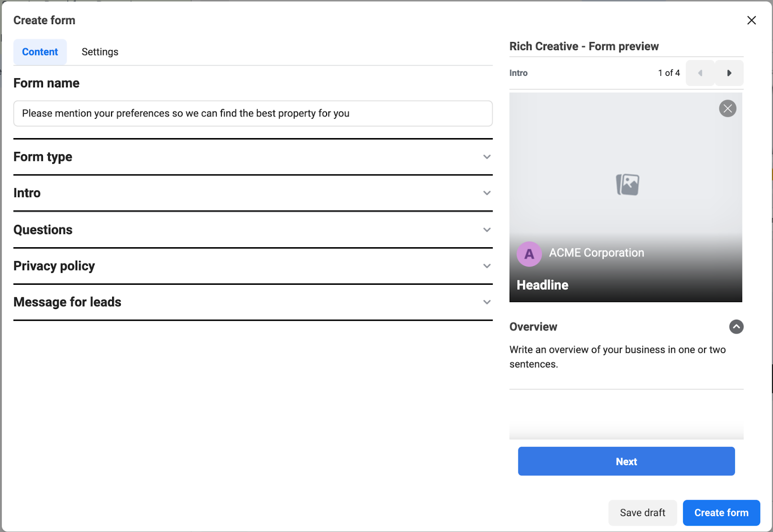
Task: Close the Create form dialog
Action: (x=751, y=20)
